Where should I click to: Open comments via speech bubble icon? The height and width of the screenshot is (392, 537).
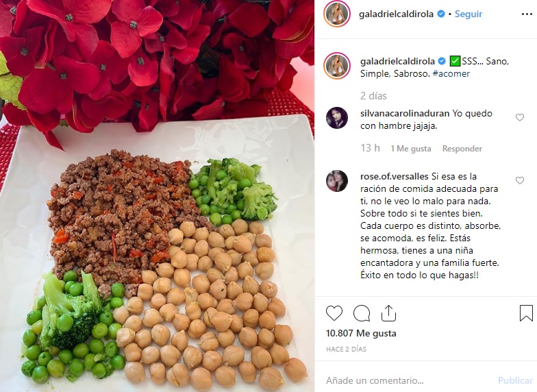click(x=362, y=313)
